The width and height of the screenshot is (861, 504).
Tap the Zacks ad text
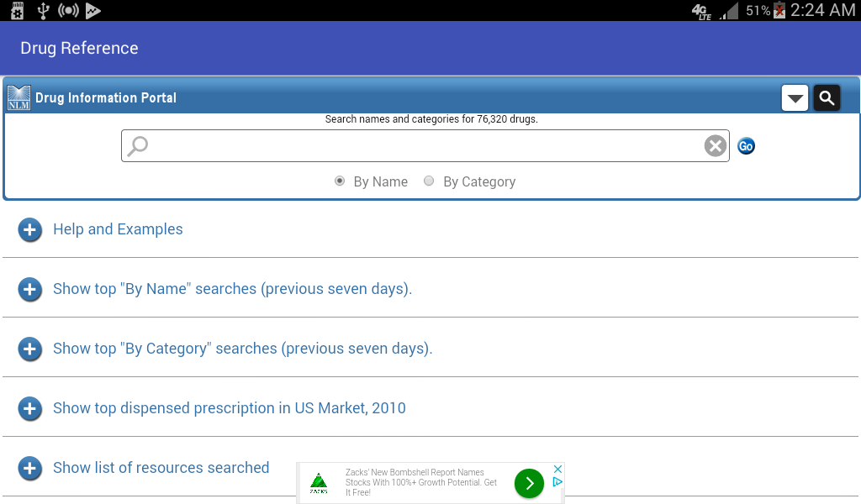tap(421, 483)
